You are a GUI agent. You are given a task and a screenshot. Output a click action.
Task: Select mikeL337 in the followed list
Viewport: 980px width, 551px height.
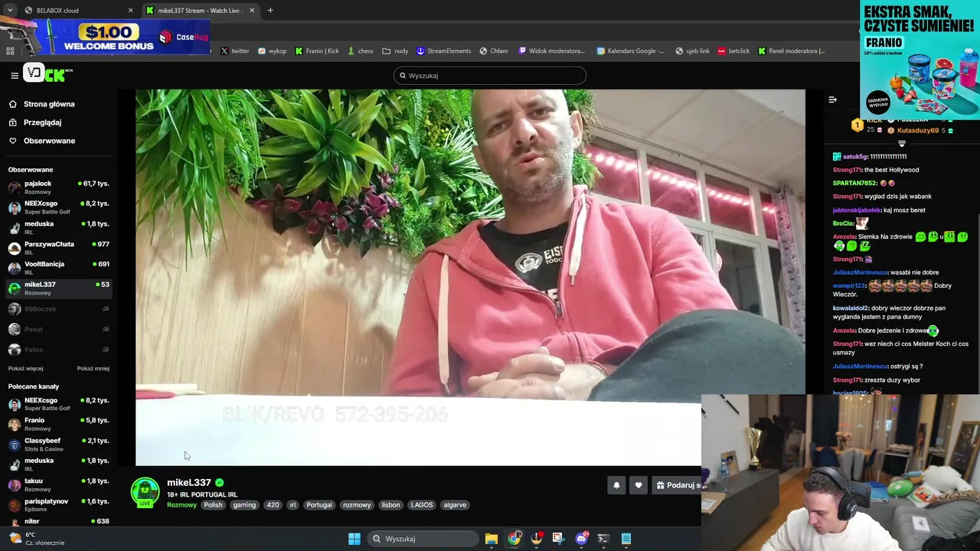click(58, 289)
